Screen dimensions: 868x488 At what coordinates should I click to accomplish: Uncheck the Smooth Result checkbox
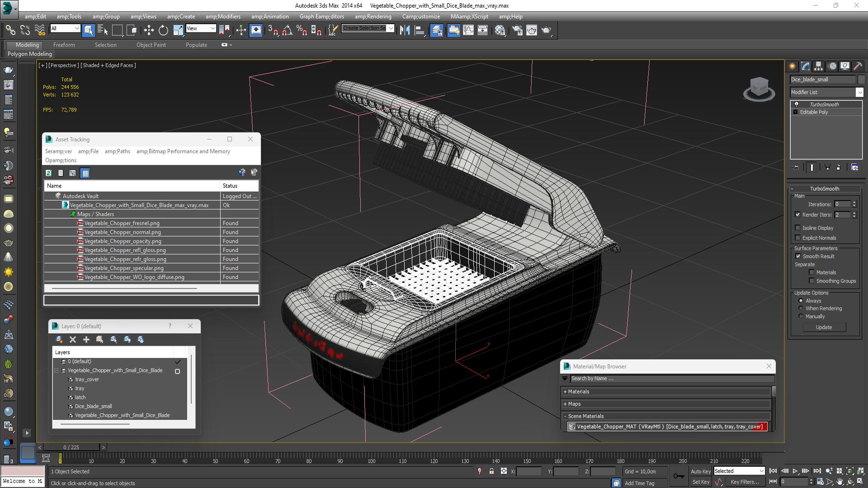(798, 256)
